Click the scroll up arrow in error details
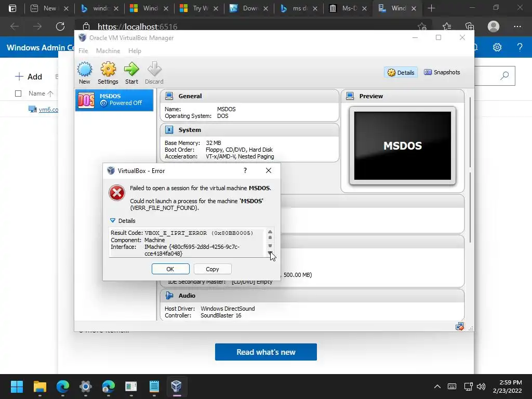Image resolution: width=532 pixels, height=399 pixels. [270, 232]
